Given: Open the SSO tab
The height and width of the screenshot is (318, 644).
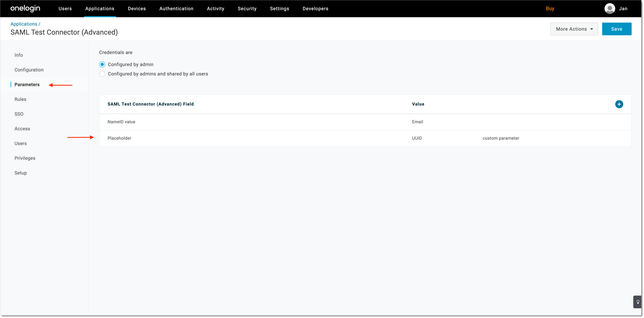Looking at the screenshot, I should [19, 114].
